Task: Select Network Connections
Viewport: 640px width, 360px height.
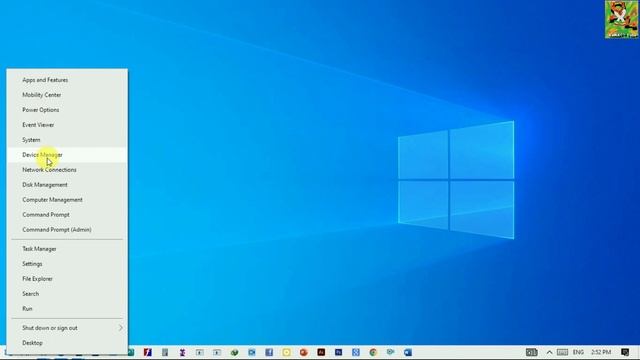Action: click(x=67, y=170)
